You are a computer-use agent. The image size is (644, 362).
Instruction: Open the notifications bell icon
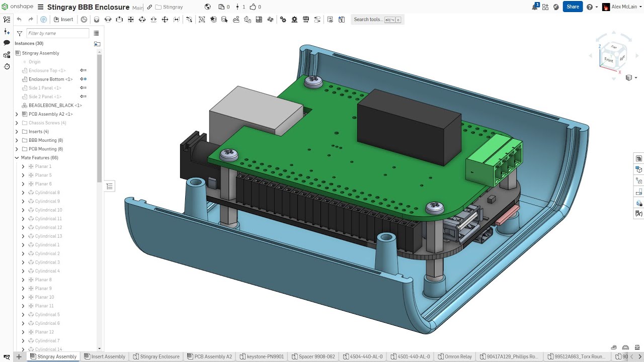click(x=535, y=7)
